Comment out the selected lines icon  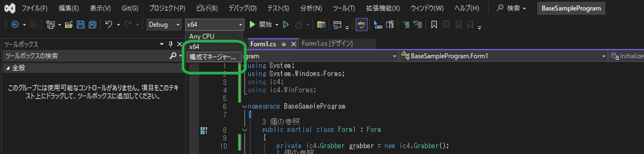coord(406,24)
